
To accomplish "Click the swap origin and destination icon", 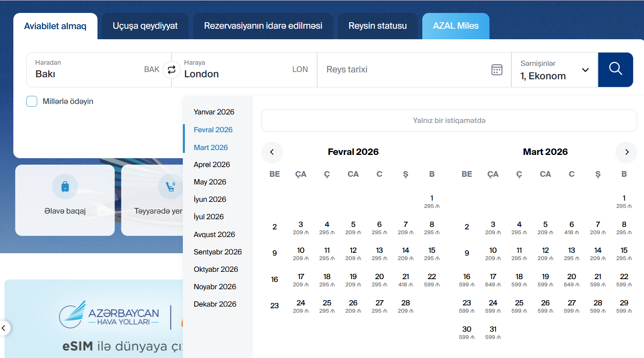I will [172, 70].
